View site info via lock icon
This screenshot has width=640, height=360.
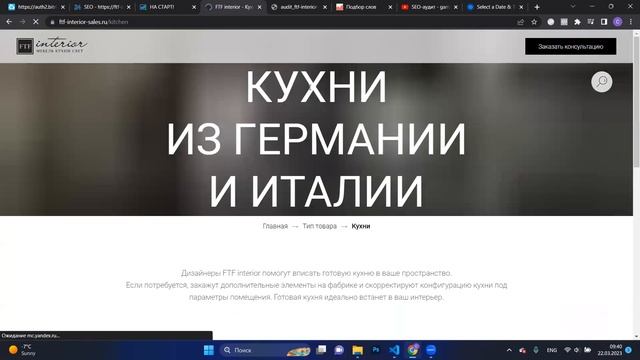[52, 22]
